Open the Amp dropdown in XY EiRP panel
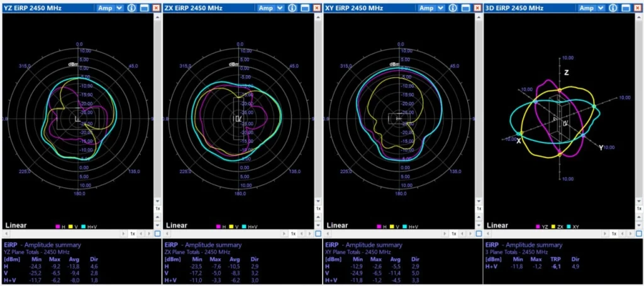 tap(431, 8)
